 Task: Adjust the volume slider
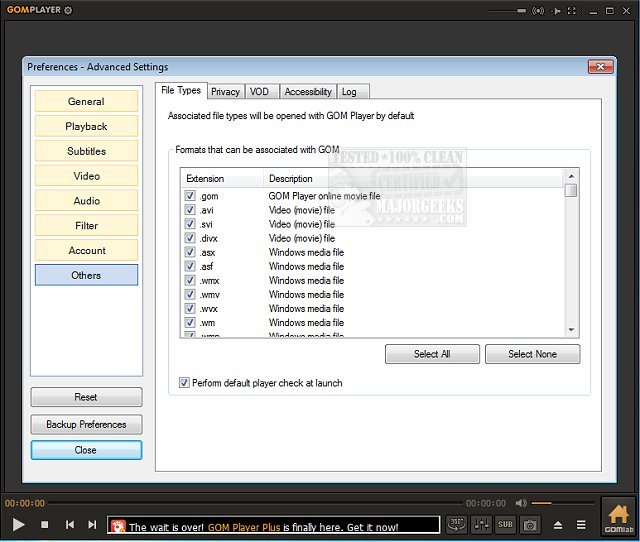pyautogui.click(x=562, y=503)
